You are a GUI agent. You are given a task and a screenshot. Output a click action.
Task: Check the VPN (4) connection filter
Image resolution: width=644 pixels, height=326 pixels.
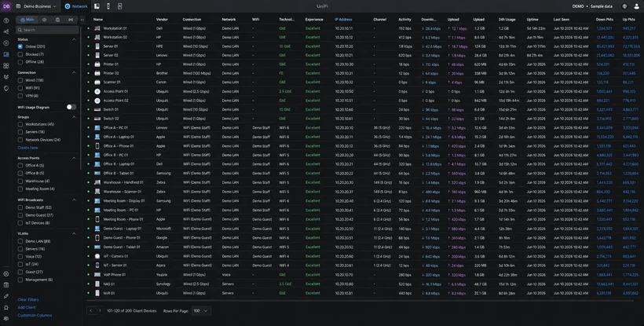(20, 96)
